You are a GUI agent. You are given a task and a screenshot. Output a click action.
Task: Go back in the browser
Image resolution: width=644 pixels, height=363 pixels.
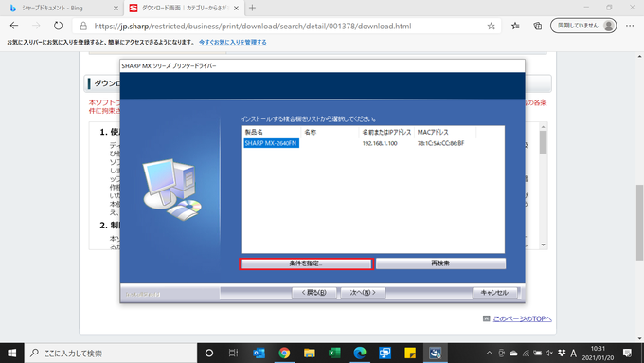point(14,26)
